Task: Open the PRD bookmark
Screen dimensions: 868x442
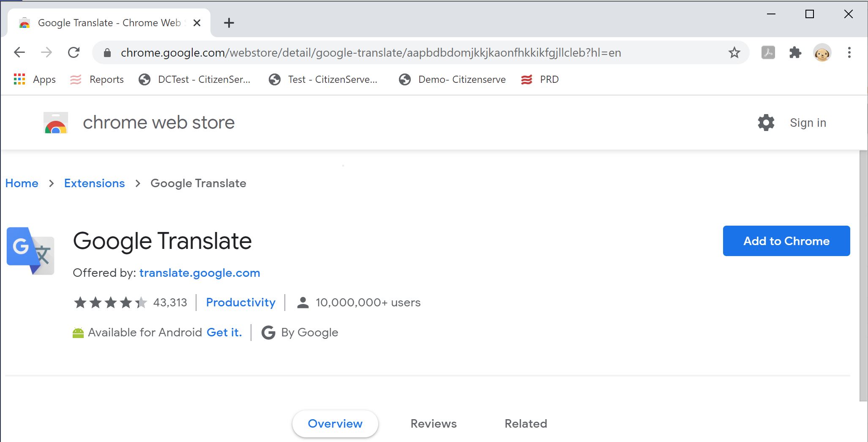Action: pos(540,79)
